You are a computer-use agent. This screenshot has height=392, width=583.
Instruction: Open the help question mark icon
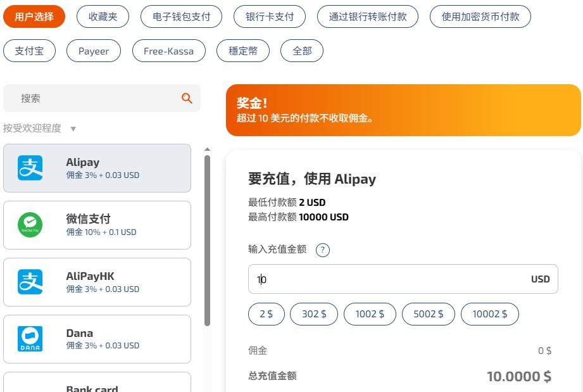click(x=322, y=250)
